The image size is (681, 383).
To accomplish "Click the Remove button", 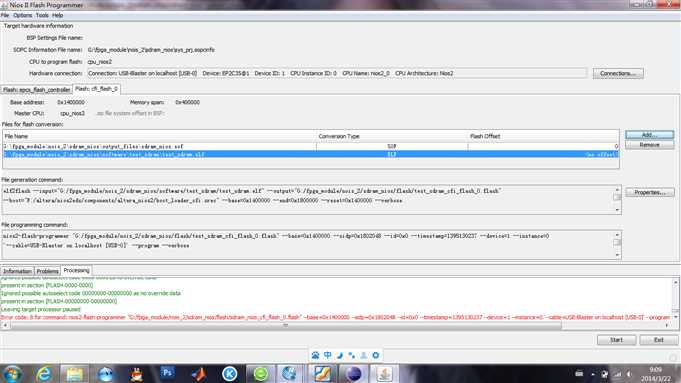I will pos(650,145).
